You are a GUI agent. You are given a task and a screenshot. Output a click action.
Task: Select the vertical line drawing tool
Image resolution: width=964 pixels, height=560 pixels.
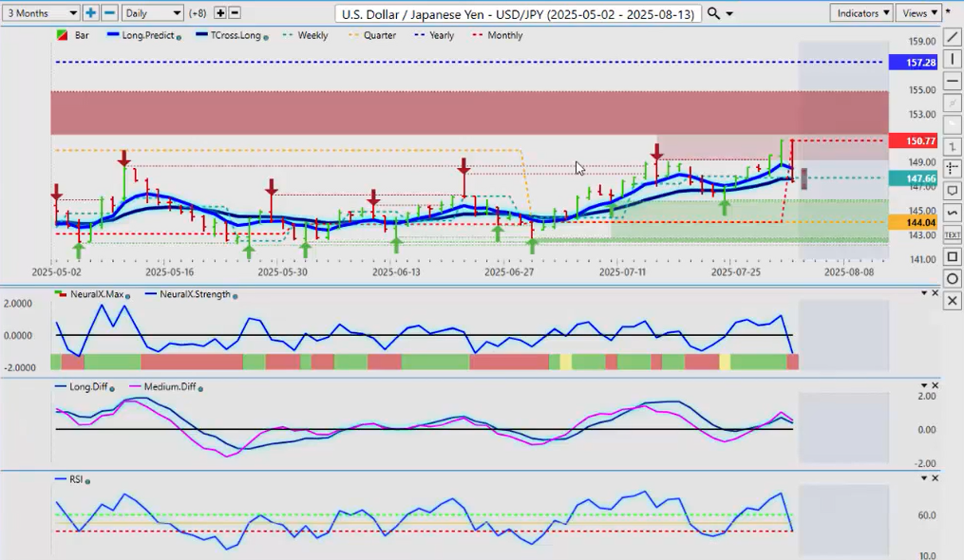pyautogui.click(x=953, y=59)
